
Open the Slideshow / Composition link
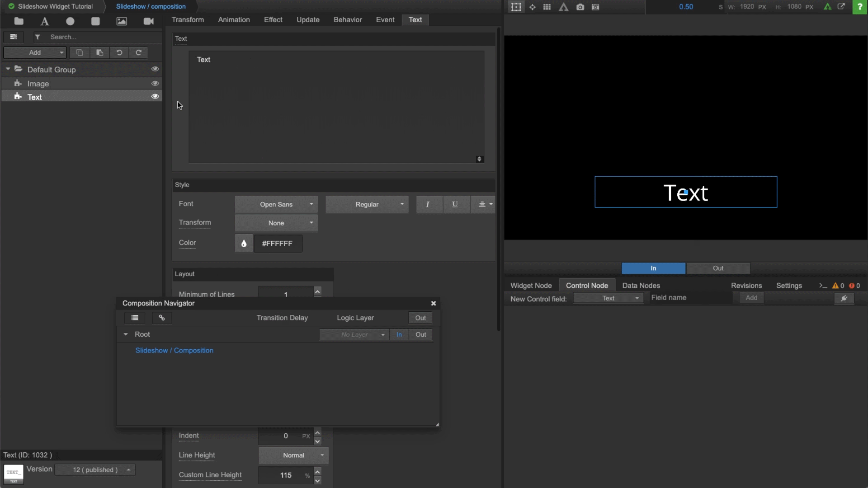click(175, 350)
